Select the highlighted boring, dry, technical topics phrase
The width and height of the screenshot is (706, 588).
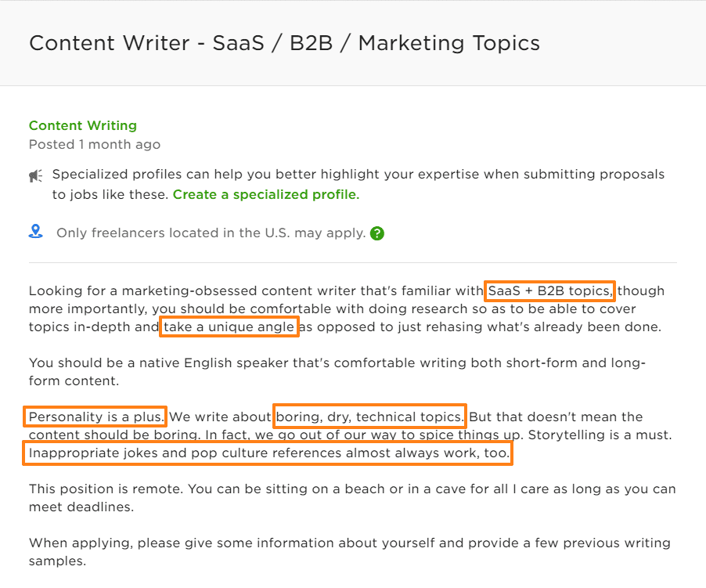pyautogui.click(x=369, y=417)
